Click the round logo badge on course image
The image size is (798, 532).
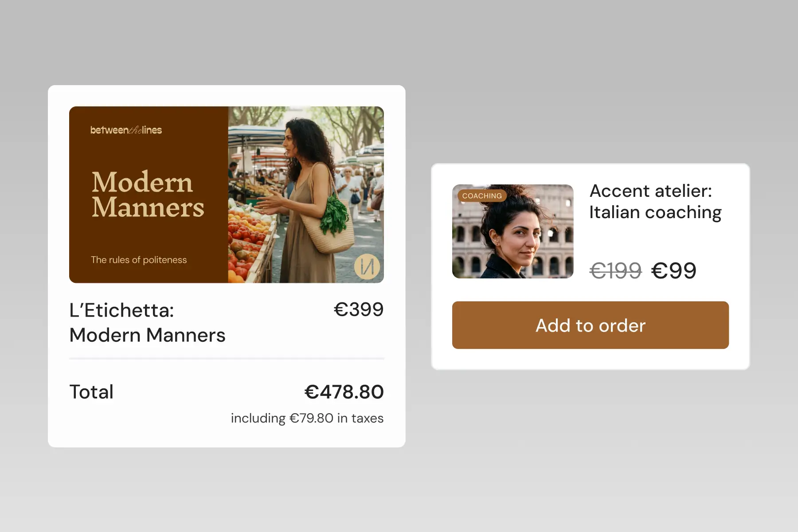367,266
